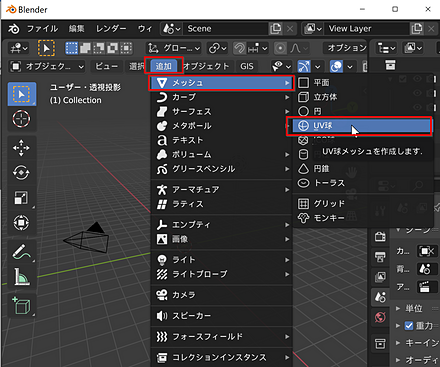Open the ビュー menu button
The height and width of the screenshot is (367, 440).
click(x=107, y=66)
